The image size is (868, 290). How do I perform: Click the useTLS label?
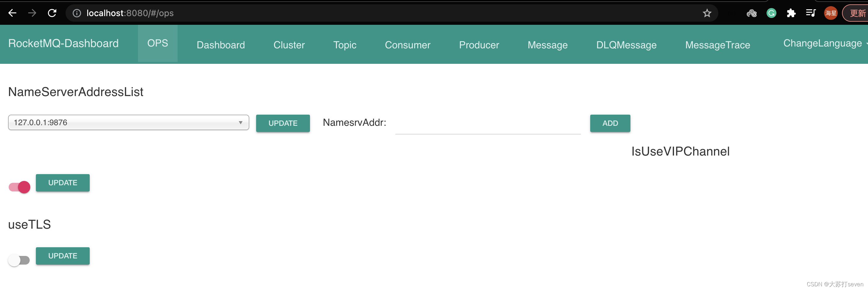click(29, 225)
